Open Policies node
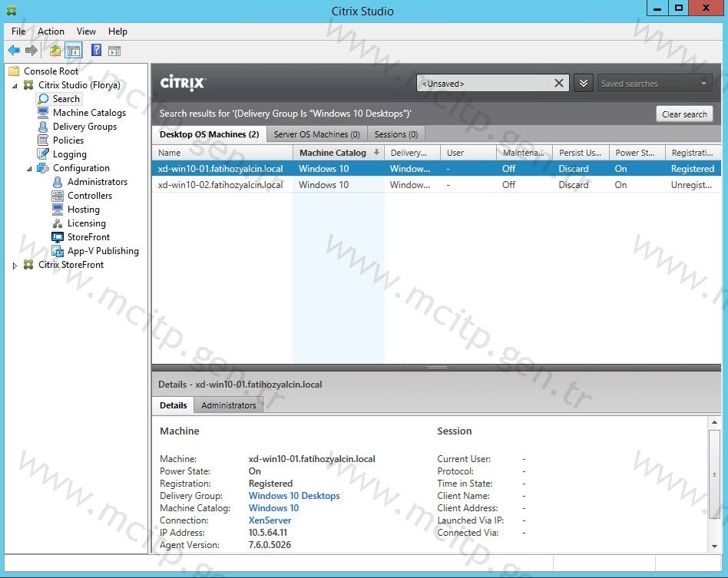This screenshot has height=578, width=728. [x=68, y=140]
